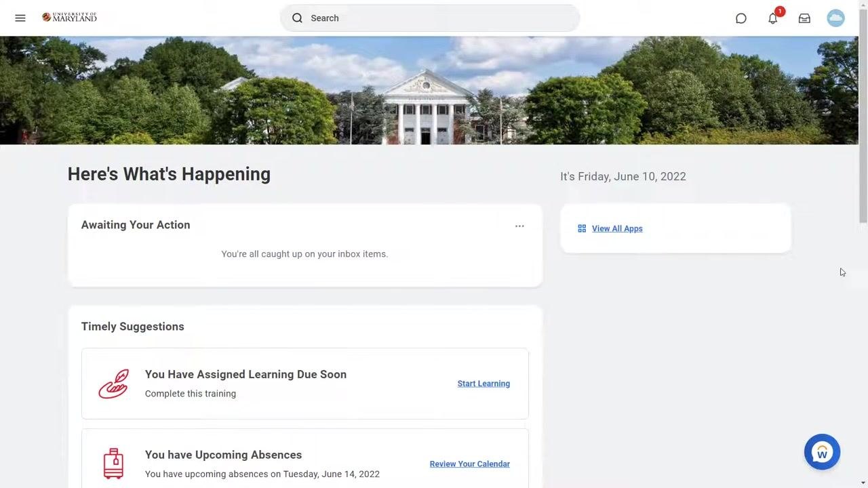This screenshot has width=868, height=488.
Task: Click the "Complete this training" text
Action: click(191, 394)
